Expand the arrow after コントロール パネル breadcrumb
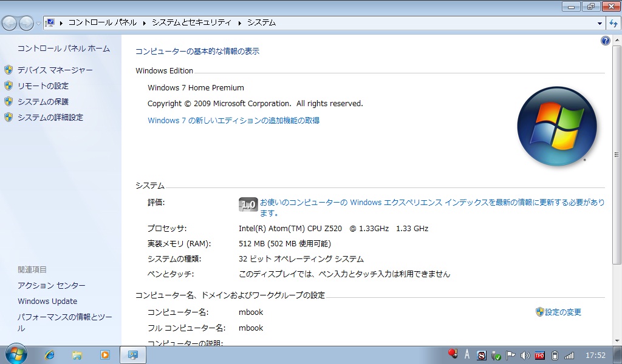 point(145,23)
